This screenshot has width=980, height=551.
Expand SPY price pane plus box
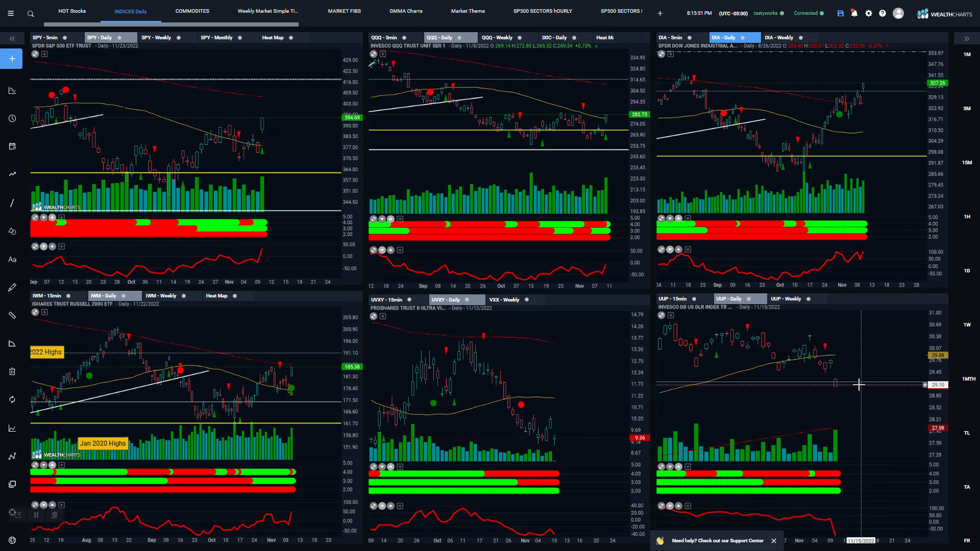[44, 54]
